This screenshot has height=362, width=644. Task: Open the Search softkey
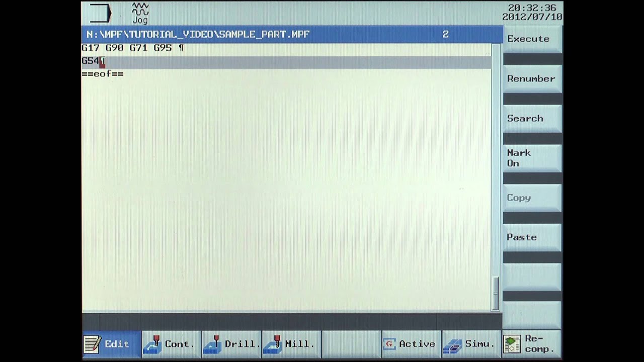[532, 119]
